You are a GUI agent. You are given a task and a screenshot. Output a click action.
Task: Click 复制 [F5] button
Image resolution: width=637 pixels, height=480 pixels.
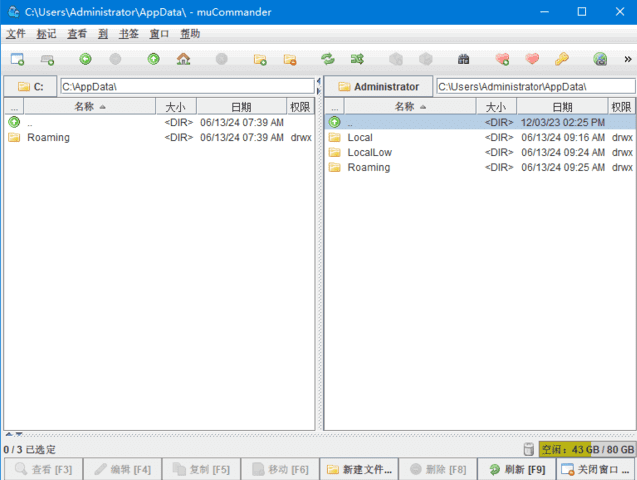click(x=201, y=469)
